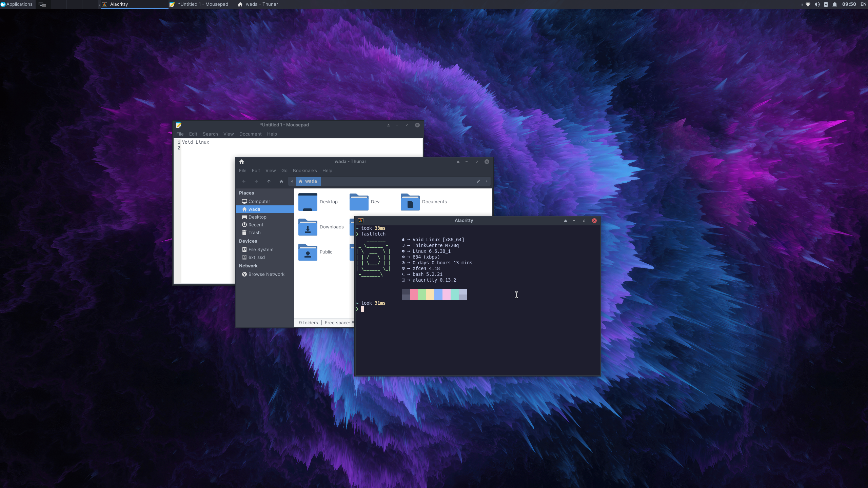Go forward using Thunar's forward arrow

(x=256, y=181)
